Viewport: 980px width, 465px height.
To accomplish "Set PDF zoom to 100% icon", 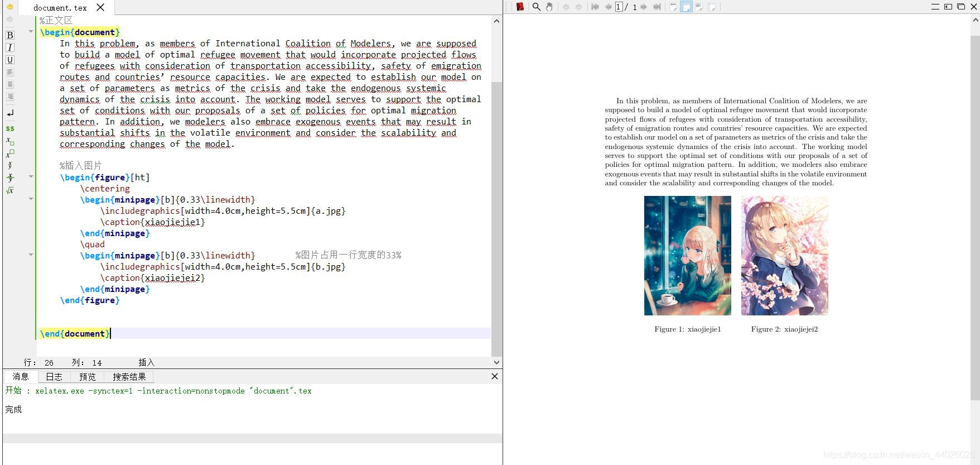I will click(673, 7).
